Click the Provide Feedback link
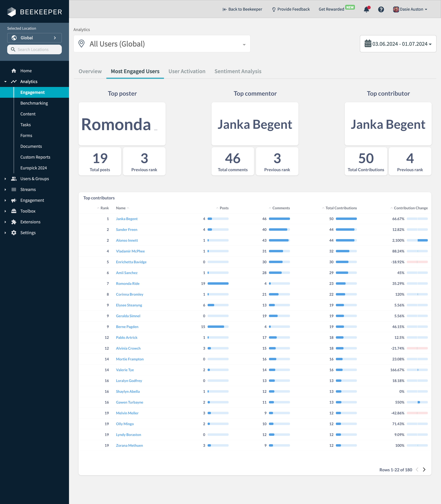This screenshot has height=504, width=441. pyautogui.click(x=291, y=9)
